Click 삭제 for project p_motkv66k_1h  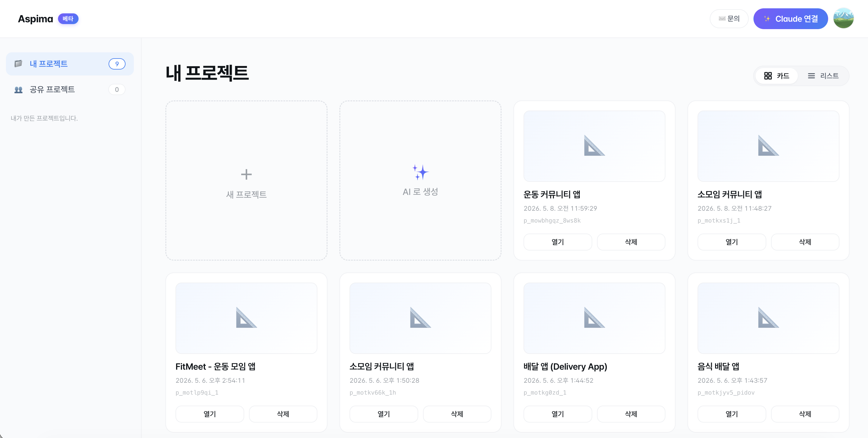click(457, 414)
